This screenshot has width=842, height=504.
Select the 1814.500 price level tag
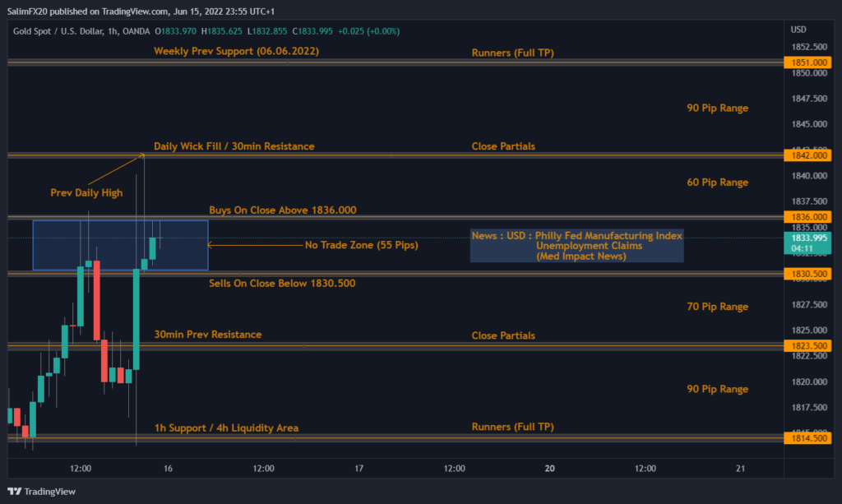coord(809,439)
